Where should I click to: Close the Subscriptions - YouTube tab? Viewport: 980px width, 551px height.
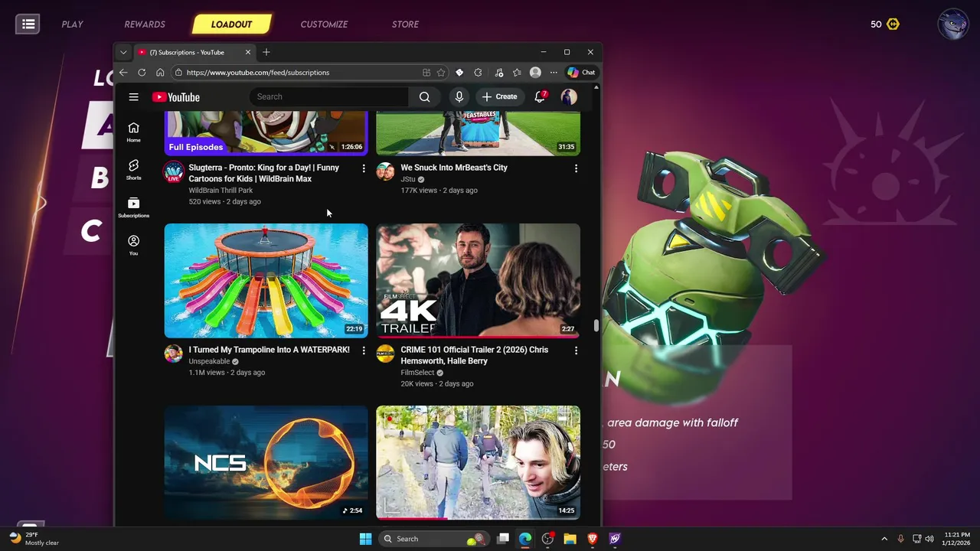point(247,52)
